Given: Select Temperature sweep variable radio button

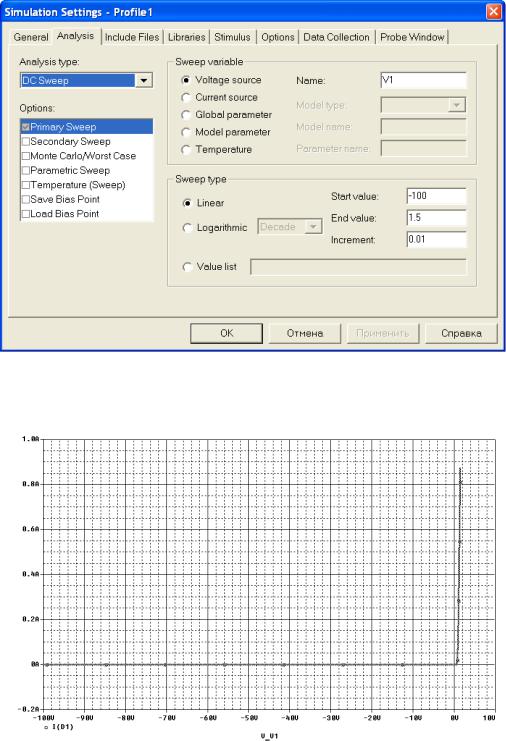Looking at the screenshot, I should (186, 150).
